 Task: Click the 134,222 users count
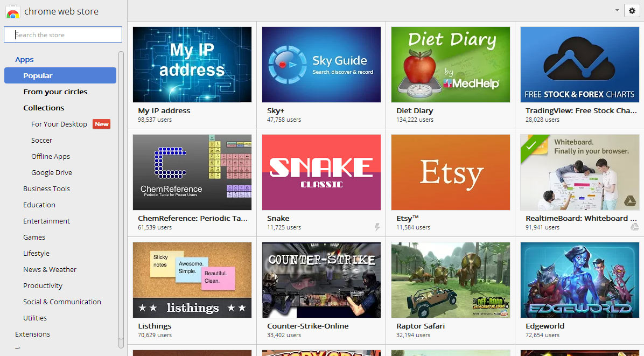point(415,120)
